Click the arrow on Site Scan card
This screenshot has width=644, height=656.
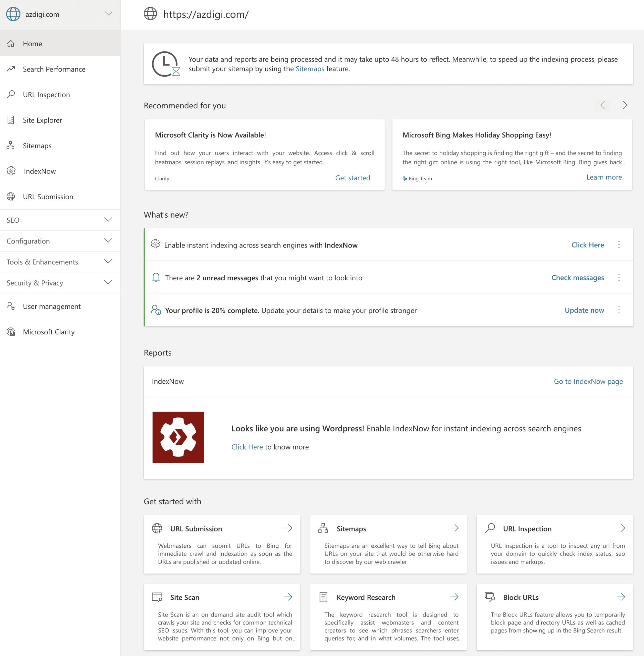[288, 597]
